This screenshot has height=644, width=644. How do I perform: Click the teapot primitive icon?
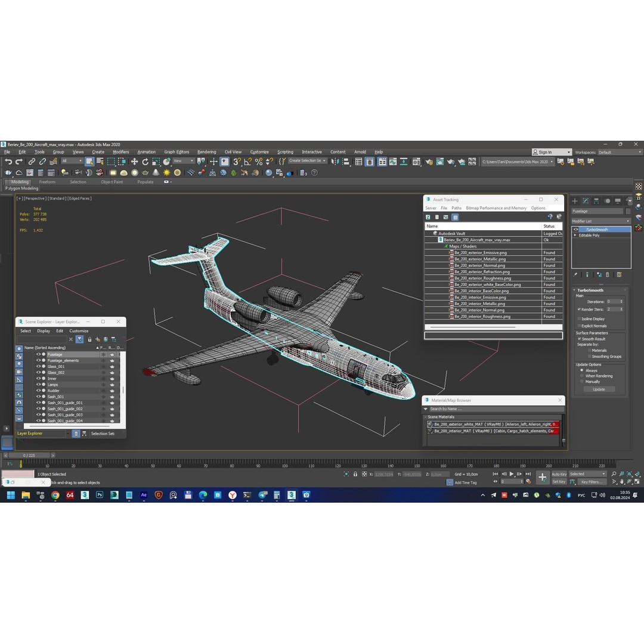[x=145, y=173]
